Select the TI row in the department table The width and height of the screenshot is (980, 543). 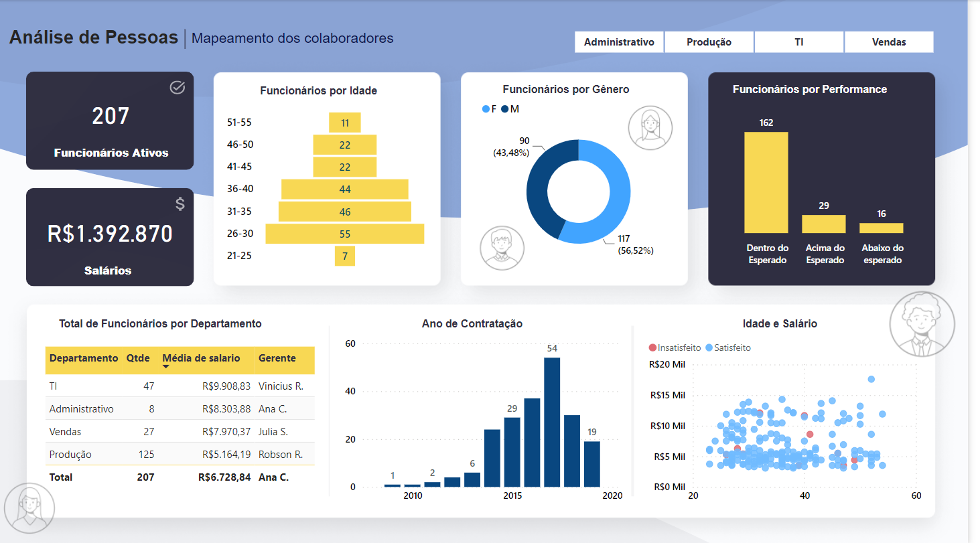[180, 386]
